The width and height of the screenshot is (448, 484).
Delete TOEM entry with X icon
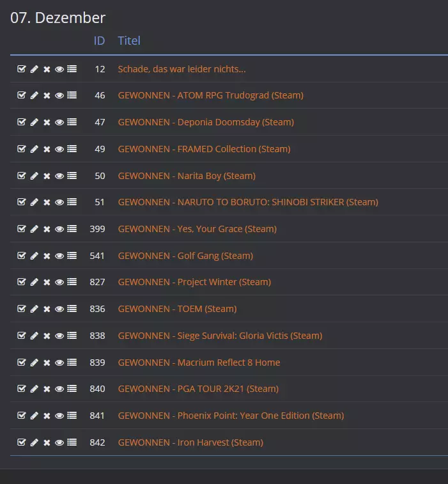click(47, 309)
